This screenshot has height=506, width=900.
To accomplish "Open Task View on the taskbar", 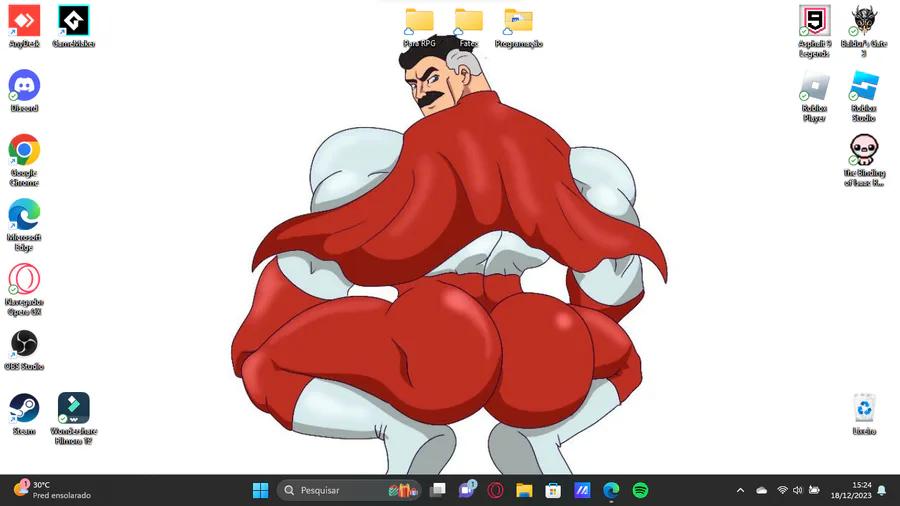I will click(438, 491).
